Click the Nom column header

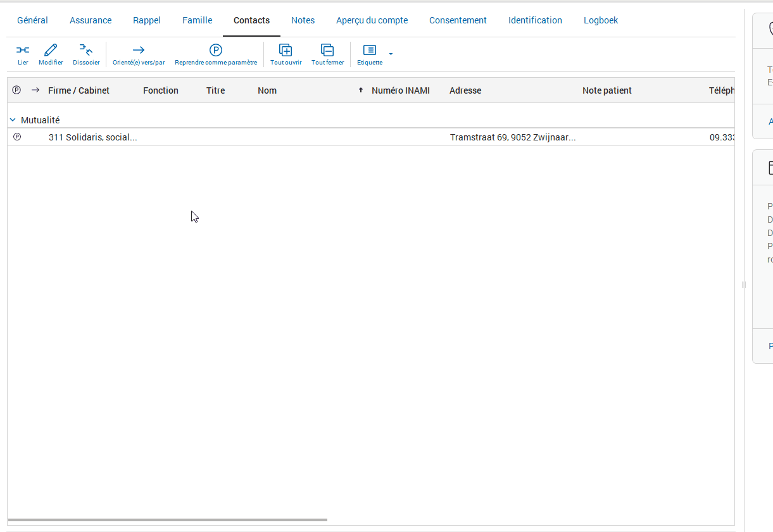[267, 90]
